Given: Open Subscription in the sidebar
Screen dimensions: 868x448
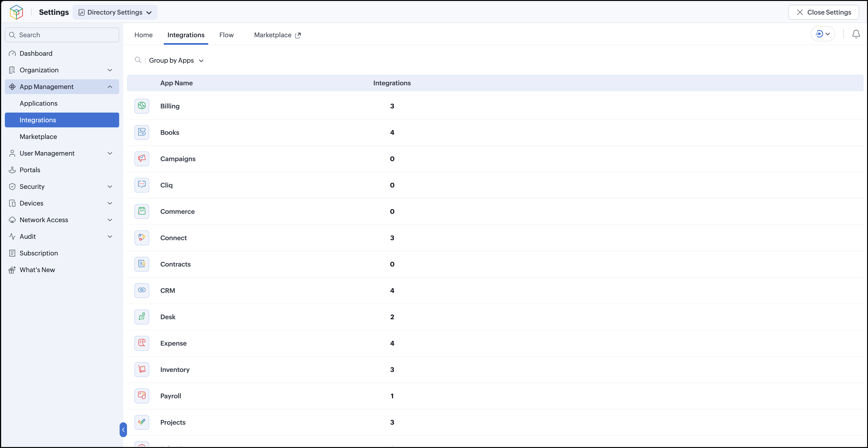Looking at the screenshot, I should pos(62,253).
